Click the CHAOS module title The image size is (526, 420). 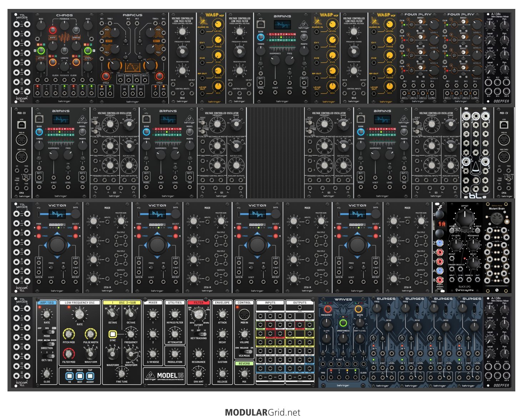coord(64,15)
